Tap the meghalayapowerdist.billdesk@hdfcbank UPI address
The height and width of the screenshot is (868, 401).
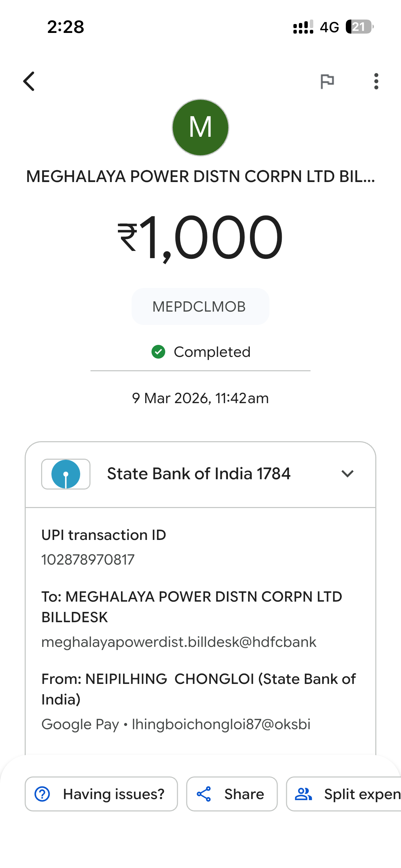click(x=179, y=642)
